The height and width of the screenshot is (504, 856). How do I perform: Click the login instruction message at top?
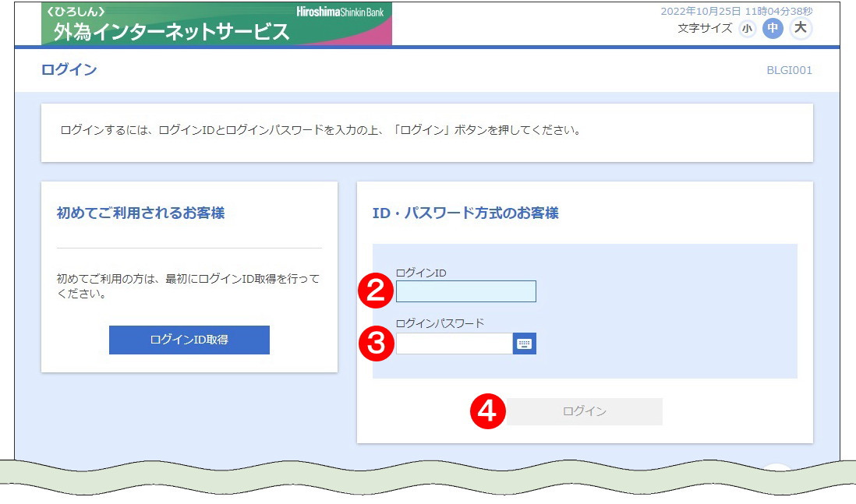pyautogui.click(x=320, y=130)
